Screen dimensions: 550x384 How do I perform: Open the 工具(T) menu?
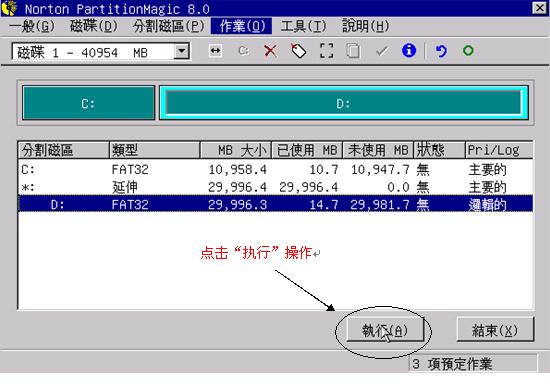303,26
